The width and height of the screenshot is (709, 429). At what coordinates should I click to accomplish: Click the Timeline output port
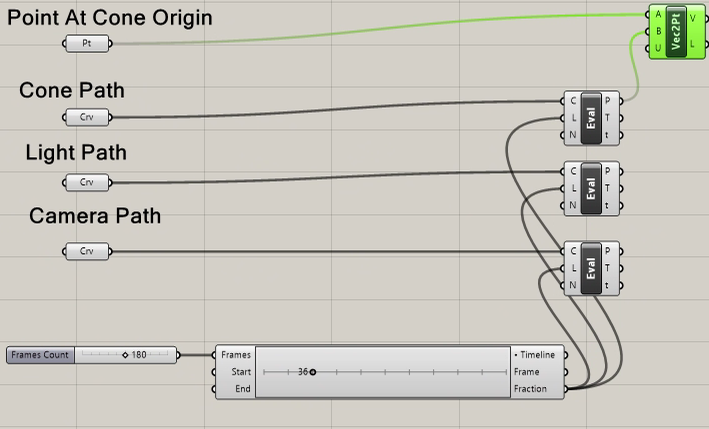[x=538, y=355]
